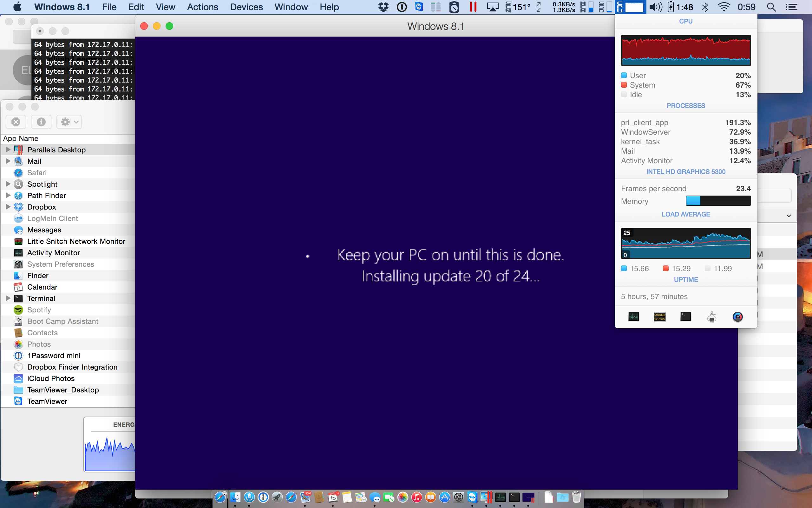Viewport: 812px width, 508px height.
Task: Click the 1Password menu bar icon
Action: pyautogui.click(x=402, y=7)
